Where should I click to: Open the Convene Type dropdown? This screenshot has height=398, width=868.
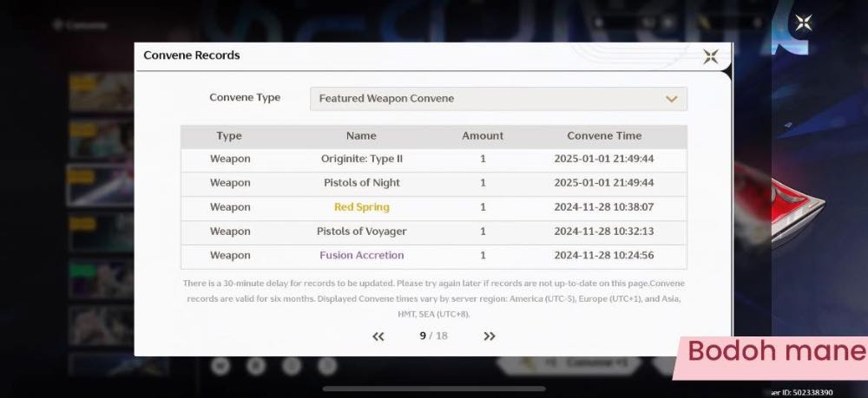pos(498,98)
